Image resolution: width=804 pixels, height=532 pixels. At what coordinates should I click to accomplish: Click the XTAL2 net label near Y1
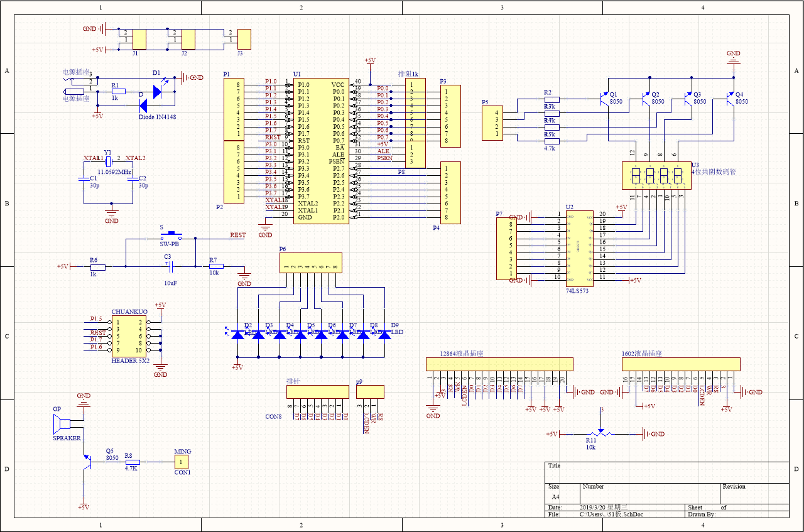click(136, 158)
